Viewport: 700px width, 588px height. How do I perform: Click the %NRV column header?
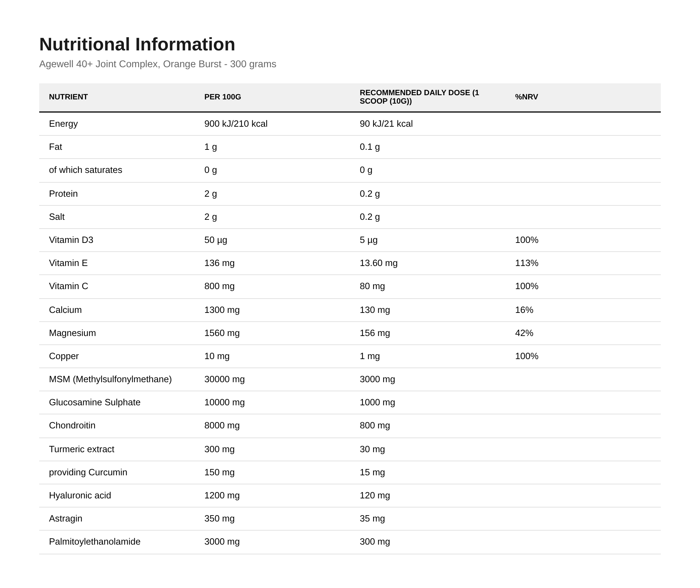point(526,97)
